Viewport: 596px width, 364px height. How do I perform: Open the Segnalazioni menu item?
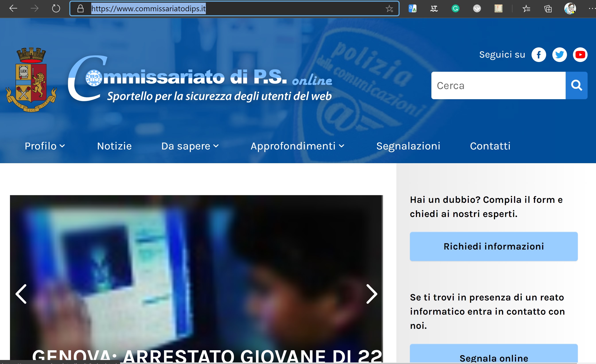point(408,146)
